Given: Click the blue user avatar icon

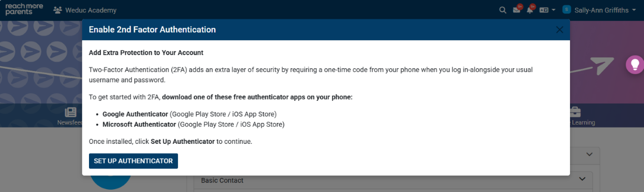Looking at the screenshot, I should tap(567, 10).
